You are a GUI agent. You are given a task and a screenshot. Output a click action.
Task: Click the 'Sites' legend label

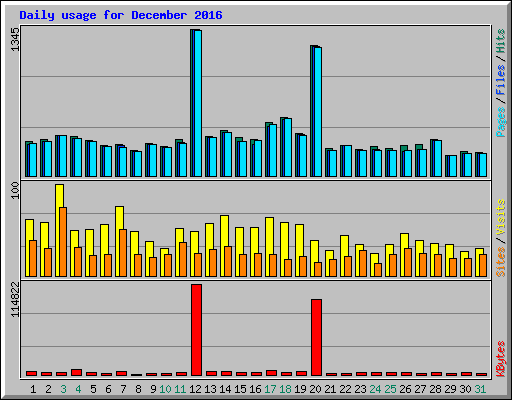500,262
